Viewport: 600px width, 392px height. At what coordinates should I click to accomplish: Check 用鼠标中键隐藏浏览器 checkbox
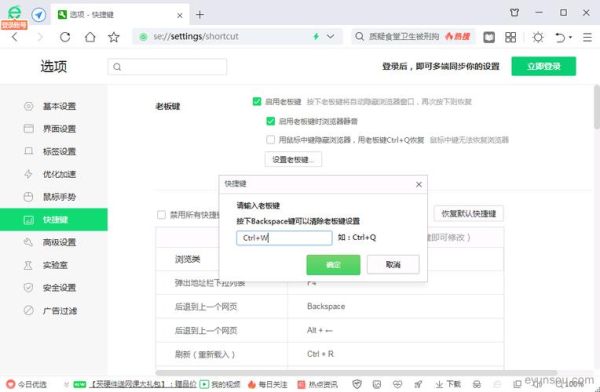tap(271, 139)
